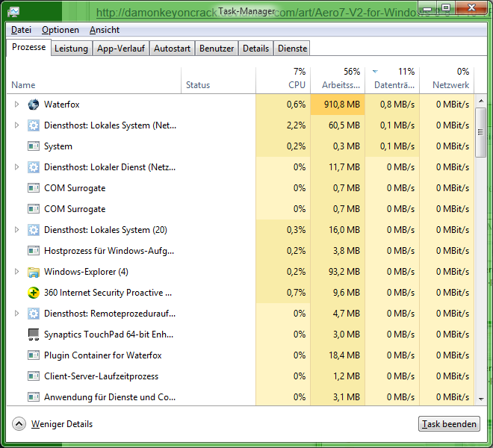
Task: Close the Task-Manager window
Action: click(x=471, y=8)
